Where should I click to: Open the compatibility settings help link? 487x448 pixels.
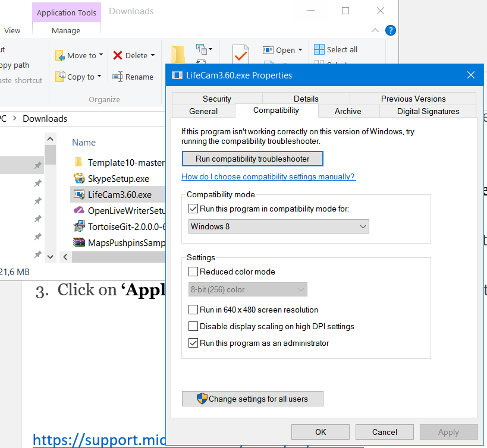point(268,176)
